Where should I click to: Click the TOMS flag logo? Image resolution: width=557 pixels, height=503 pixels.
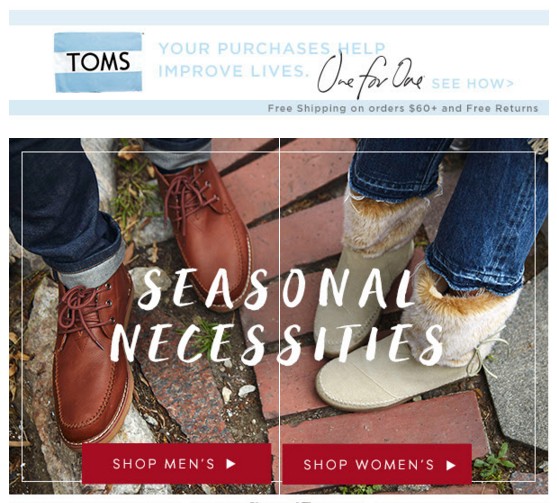tap(98, 62)
